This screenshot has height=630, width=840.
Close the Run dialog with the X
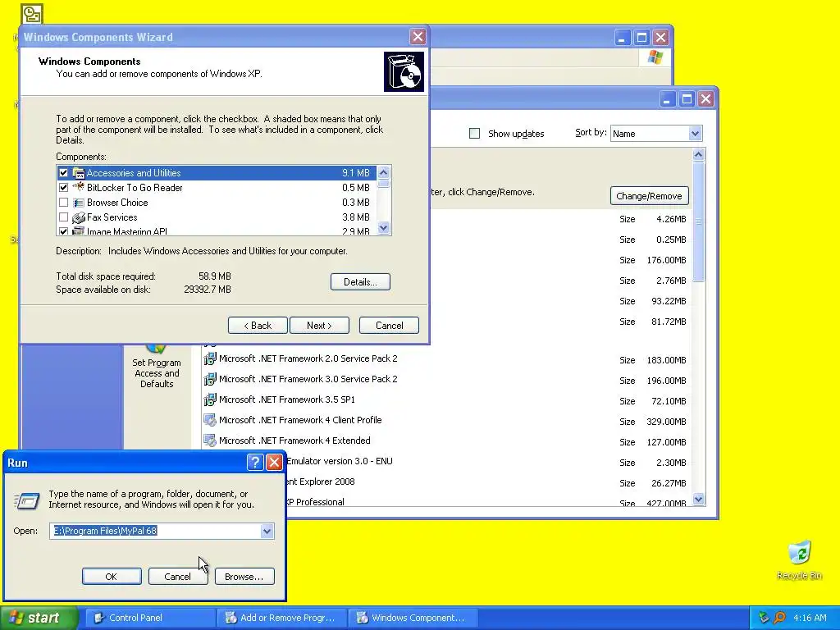pyautogui.click(x=274, y=463)
